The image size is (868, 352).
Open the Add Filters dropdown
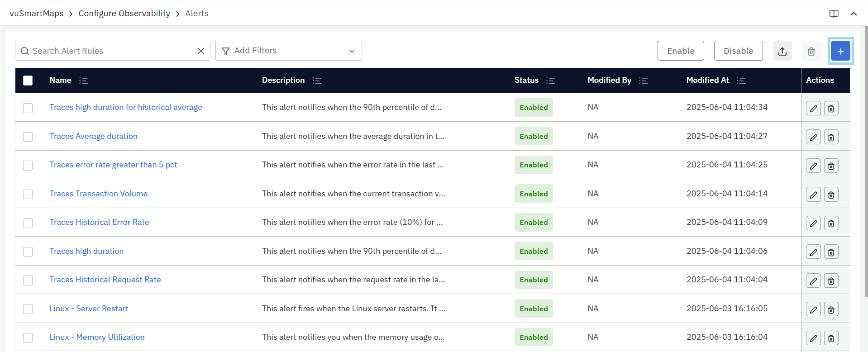pos(288,51)
